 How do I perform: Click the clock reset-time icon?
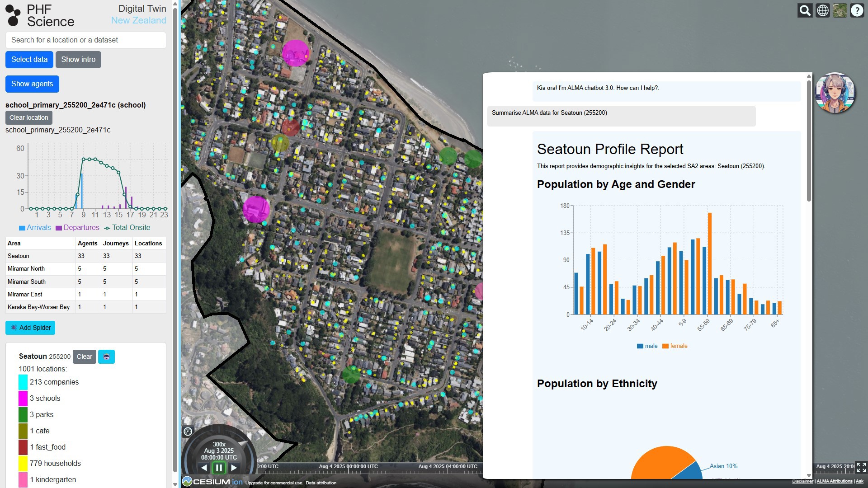188,432
